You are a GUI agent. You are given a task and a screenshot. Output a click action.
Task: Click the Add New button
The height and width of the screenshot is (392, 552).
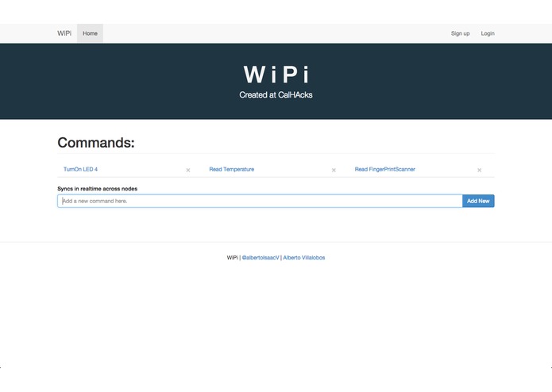pyautogui.click(x=478, y=201)
